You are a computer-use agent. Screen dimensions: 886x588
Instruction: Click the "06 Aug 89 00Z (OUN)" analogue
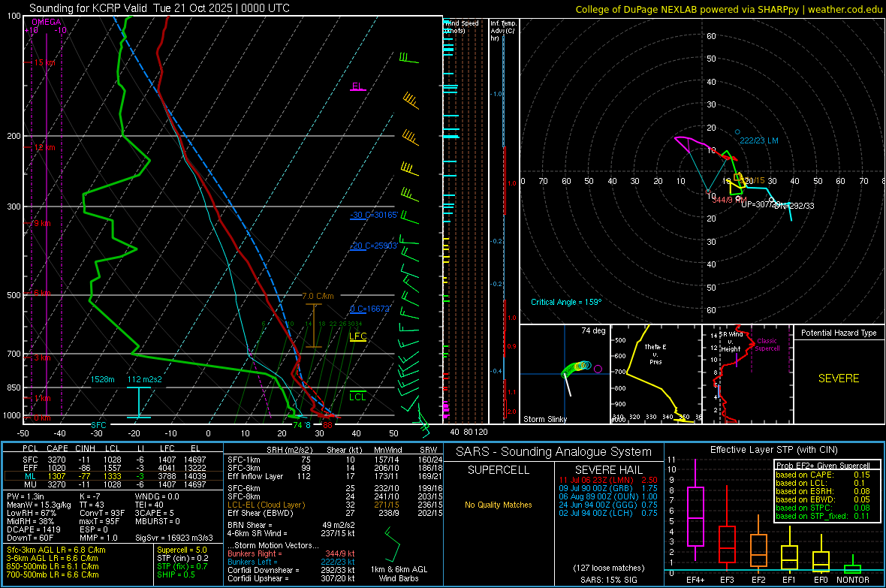click(608, 496)
